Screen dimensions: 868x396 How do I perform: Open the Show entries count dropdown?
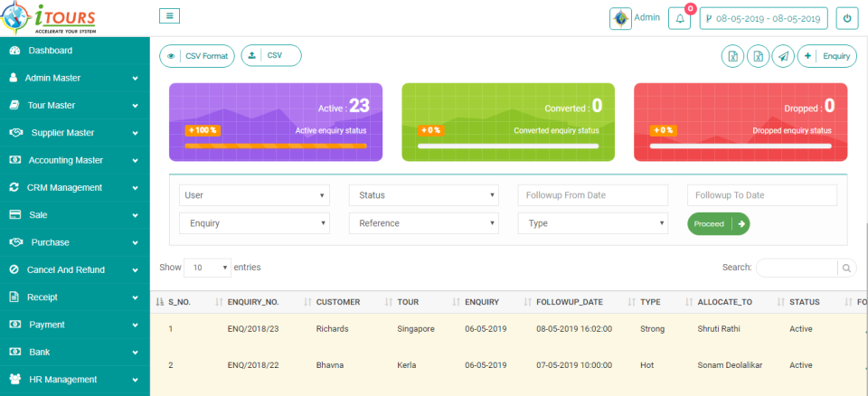(207, 268)
